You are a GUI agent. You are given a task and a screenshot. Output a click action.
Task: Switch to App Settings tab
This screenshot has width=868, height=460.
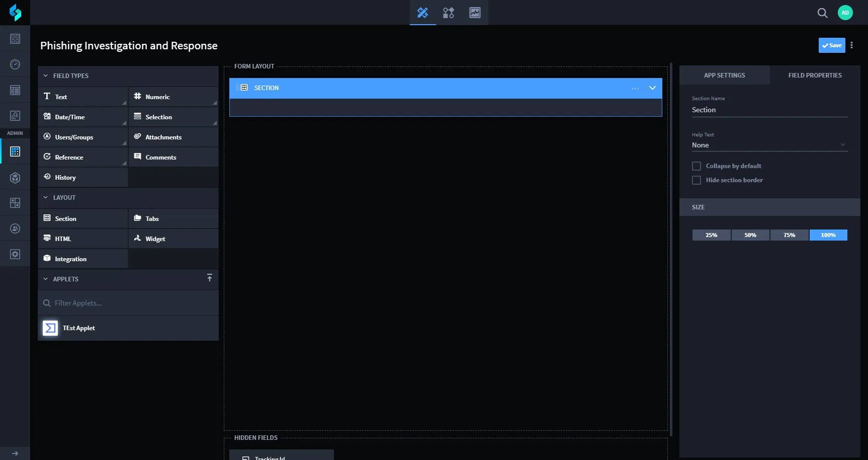click(724, 75)
